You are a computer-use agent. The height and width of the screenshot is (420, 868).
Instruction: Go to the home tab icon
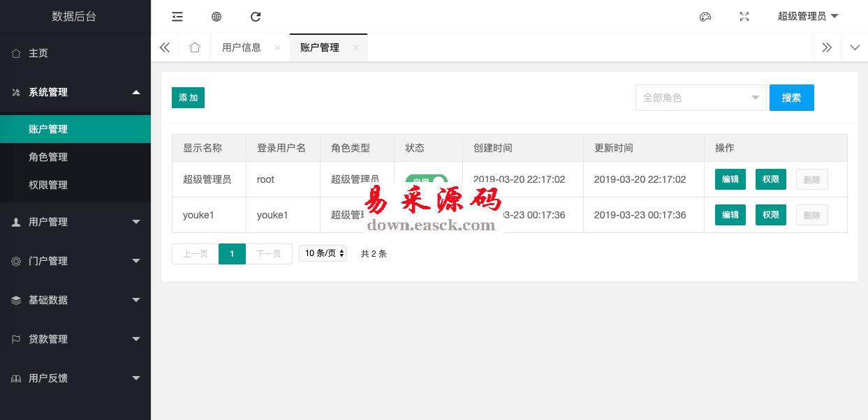[195, 47]
